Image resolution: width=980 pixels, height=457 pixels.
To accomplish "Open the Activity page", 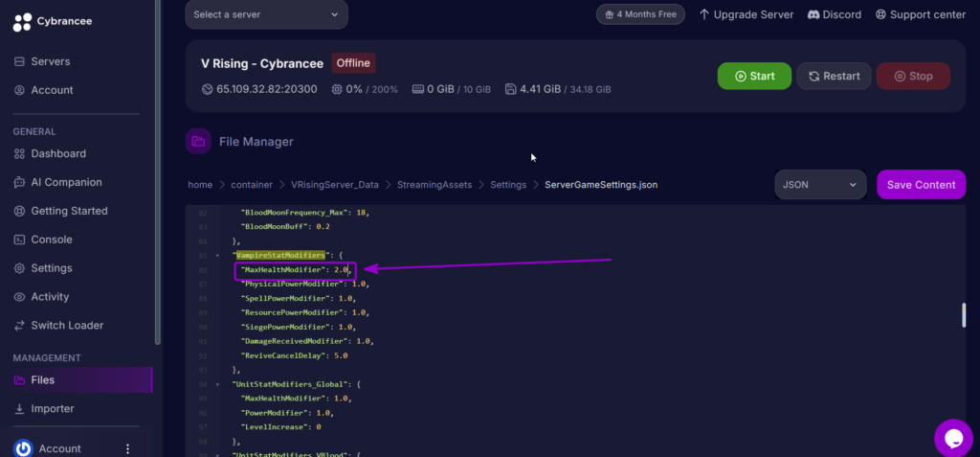I will click(50, 297).
